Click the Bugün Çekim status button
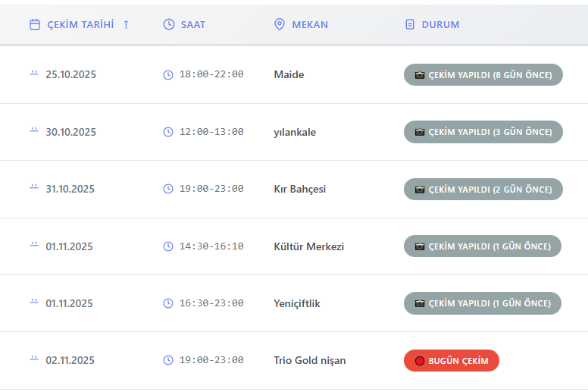588x392 pixels. point(452,361)
